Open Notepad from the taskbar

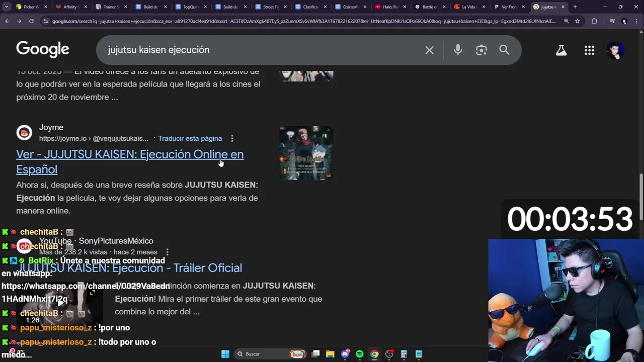click(419, 354)
